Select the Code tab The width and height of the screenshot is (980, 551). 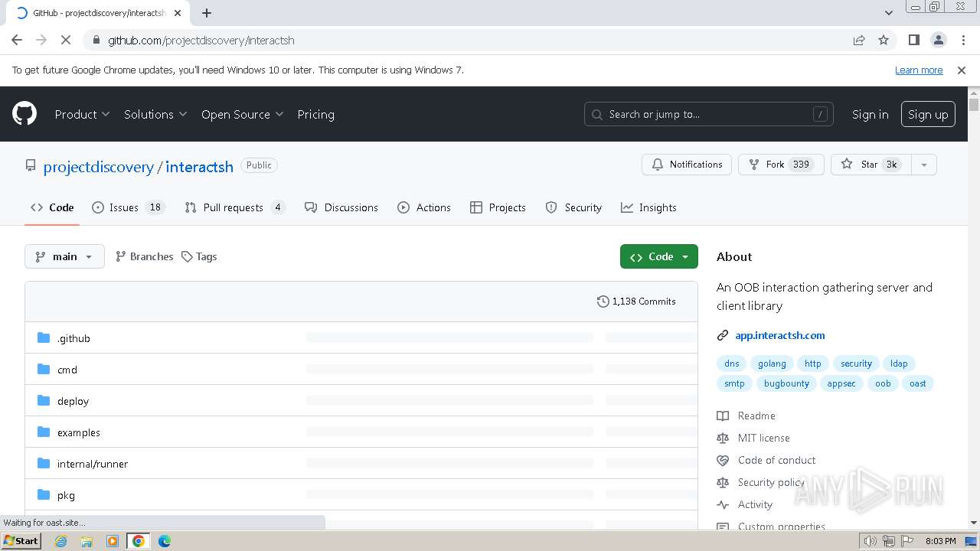click(52, 207)
